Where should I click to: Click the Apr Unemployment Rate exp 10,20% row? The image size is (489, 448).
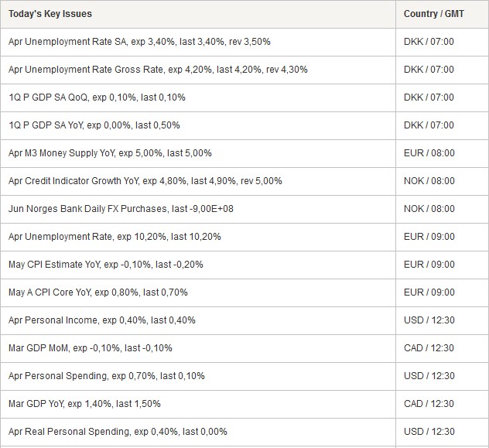point(244,237)
